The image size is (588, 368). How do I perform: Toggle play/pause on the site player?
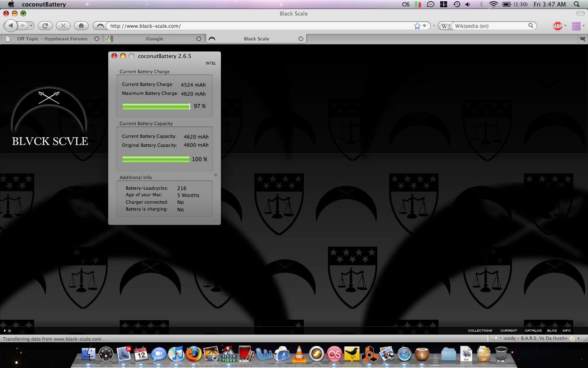coord(7,331)
